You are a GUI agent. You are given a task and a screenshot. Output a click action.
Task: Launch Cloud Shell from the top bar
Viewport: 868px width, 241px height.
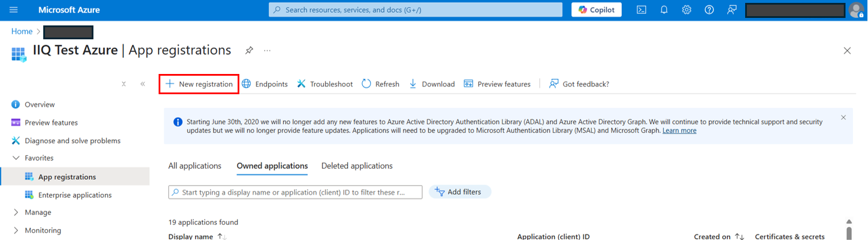pyautogui.click(x=641, y=10)
